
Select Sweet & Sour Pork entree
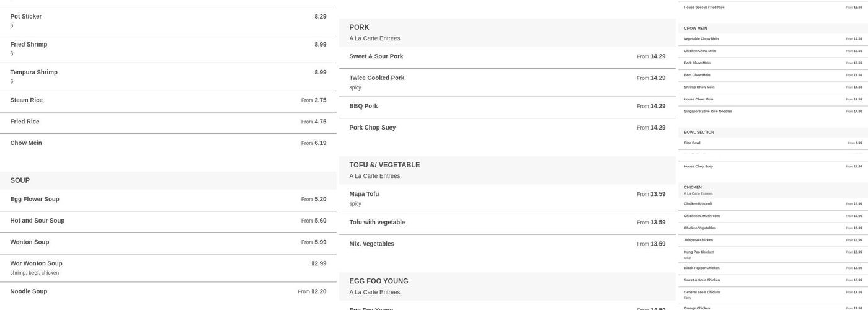tap(507, 57)
